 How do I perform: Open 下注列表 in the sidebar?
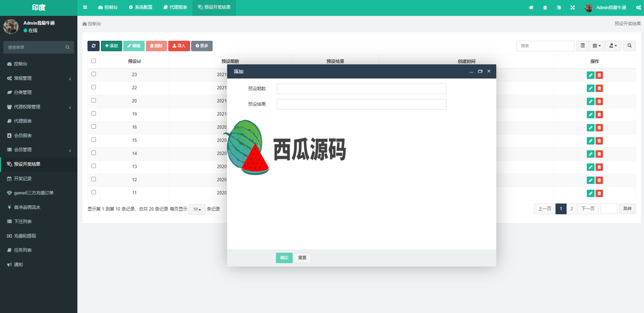39,221
